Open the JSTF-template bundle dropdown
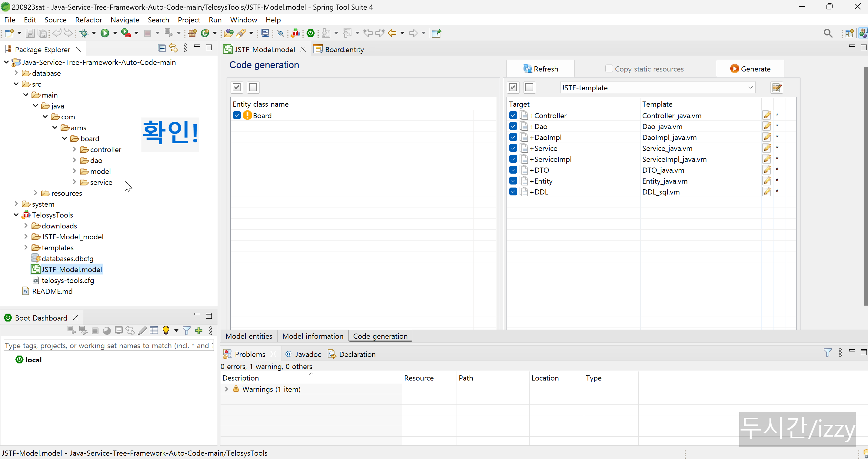The image size is (868, 459). click(x=750, y=88)
